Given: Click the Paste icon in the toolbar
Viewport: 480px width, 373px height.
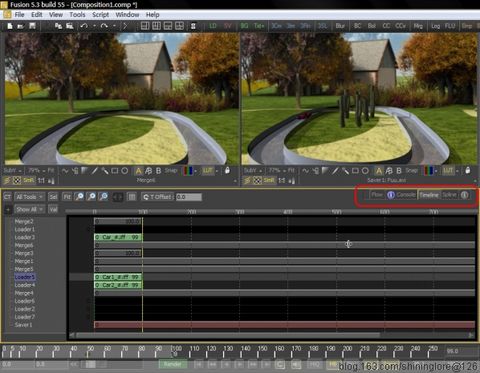Looking at the screenshot, I should (69, 26).
